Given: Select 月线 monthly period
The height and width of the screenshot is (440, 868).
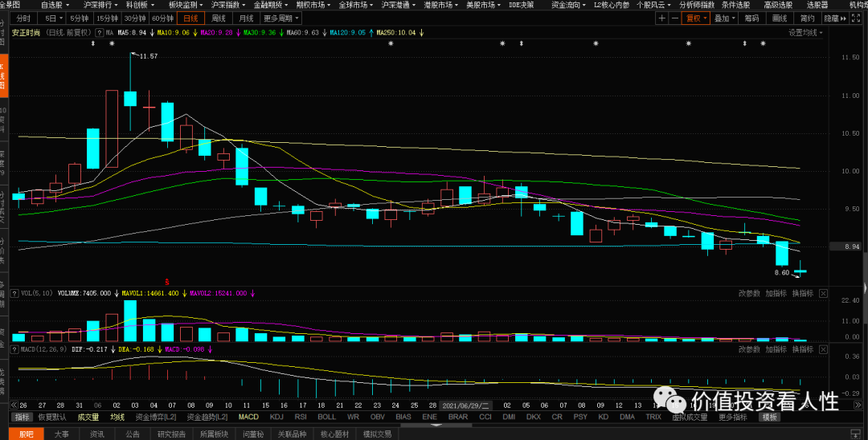Looking at the screenshot, I should (x=247, y=18).
